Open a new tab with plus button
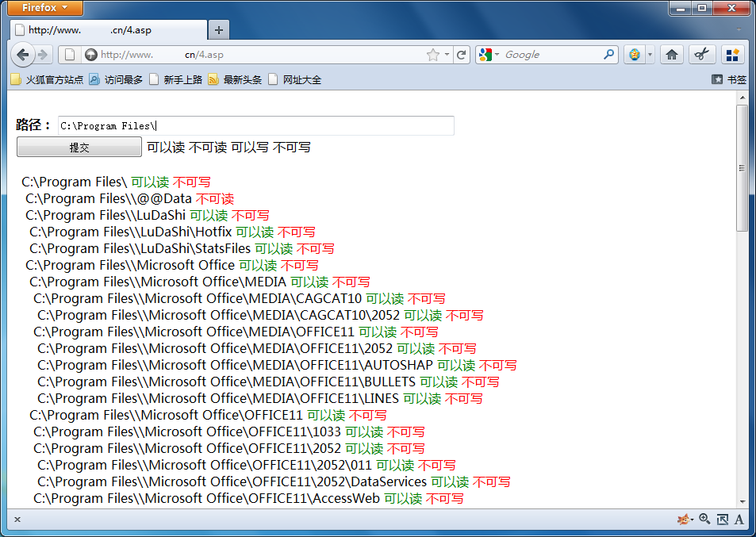Image resolution: width=756 pixels, height=537 pixels. [218, 30]
